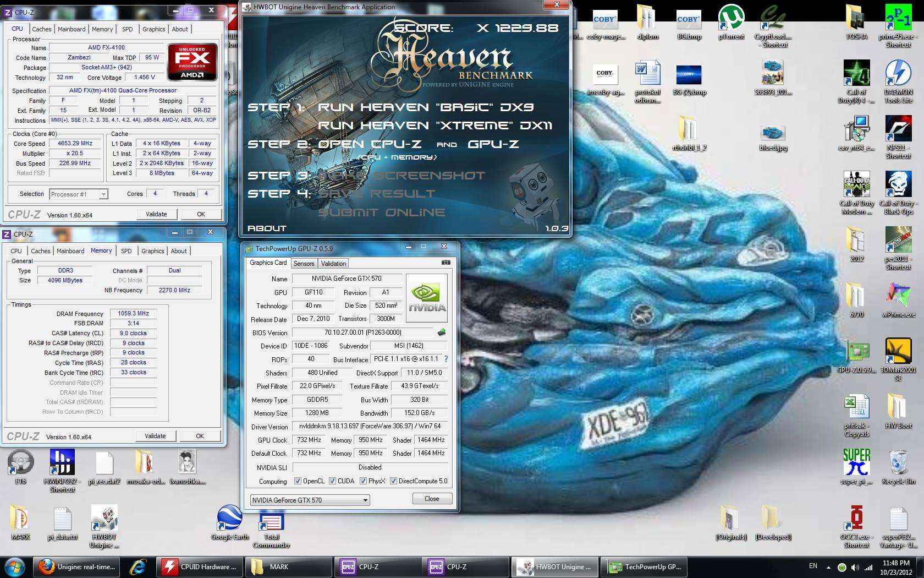Click the Close button in GPU-Z
924x578 pixels.
[x=432, y=499]
